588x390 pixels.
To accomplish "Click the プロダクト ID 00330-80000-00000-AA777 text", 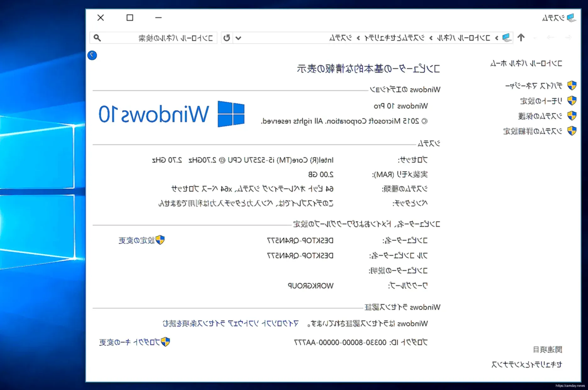I will point(361,343).
